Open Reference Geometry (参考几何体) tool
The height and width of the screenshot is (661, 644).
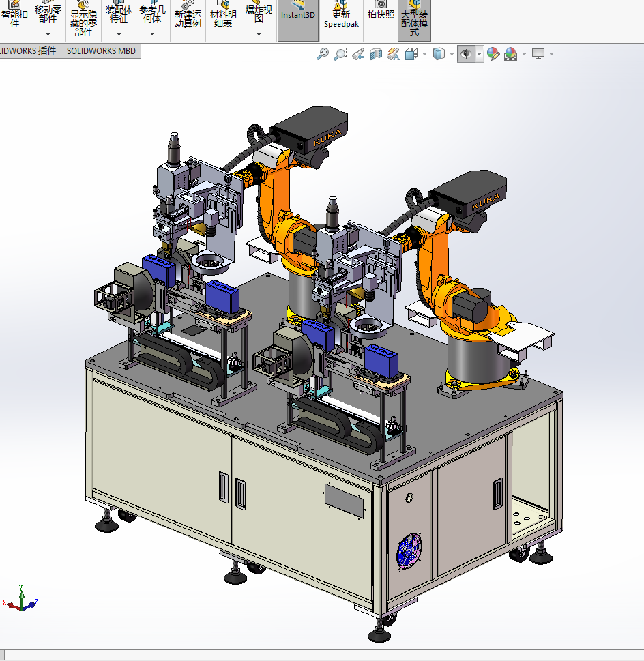(x=152, y=13)
